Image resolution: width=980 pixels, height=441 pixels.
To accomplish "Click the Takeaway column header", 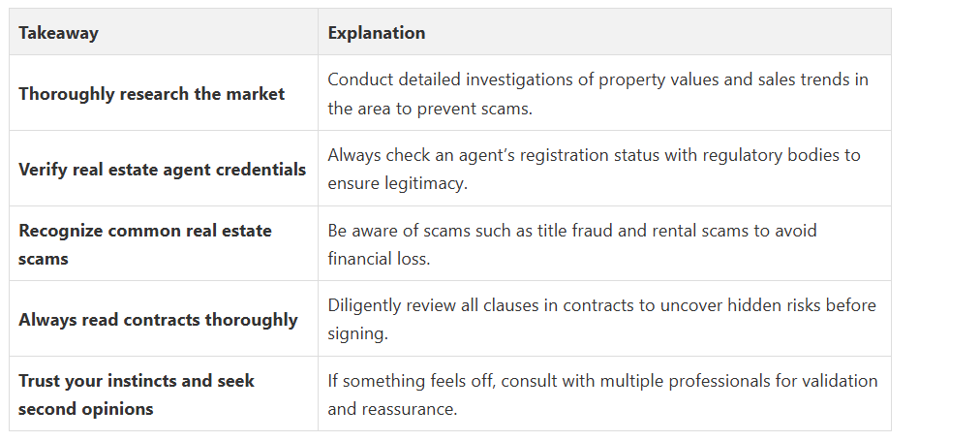I will pos(58,33).
